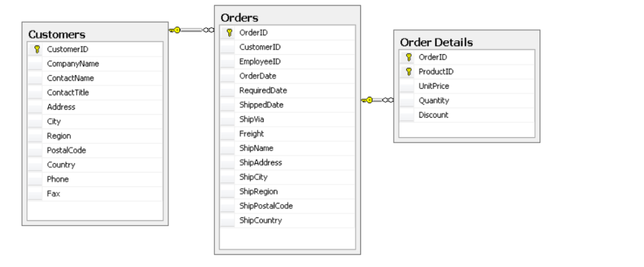Select OrderID text in Order Details table

click(433, 57)
